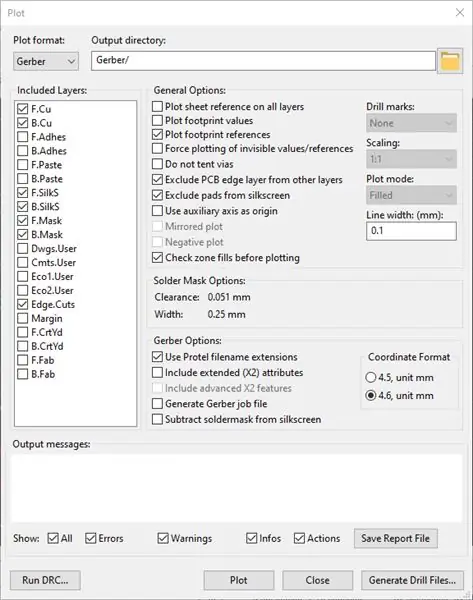473x600 pixels.
Task: Select 4.5, unit mm coordinate format
Action: tap(370, 378)
